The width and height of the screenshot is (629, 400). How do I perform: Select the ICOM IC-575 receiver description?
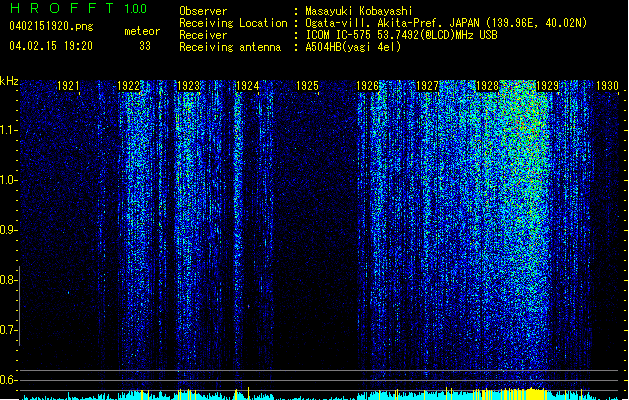point(401,35)
